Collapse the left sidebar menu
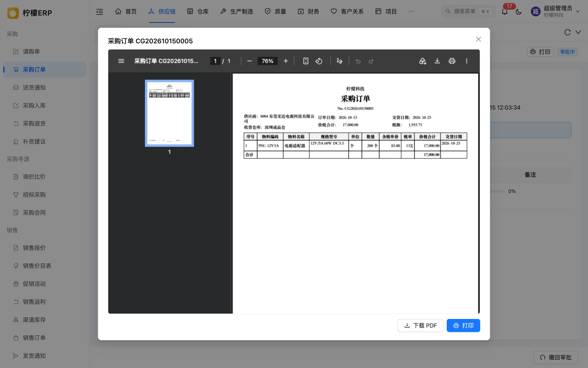588x368 pixels. tap(100, 11)
